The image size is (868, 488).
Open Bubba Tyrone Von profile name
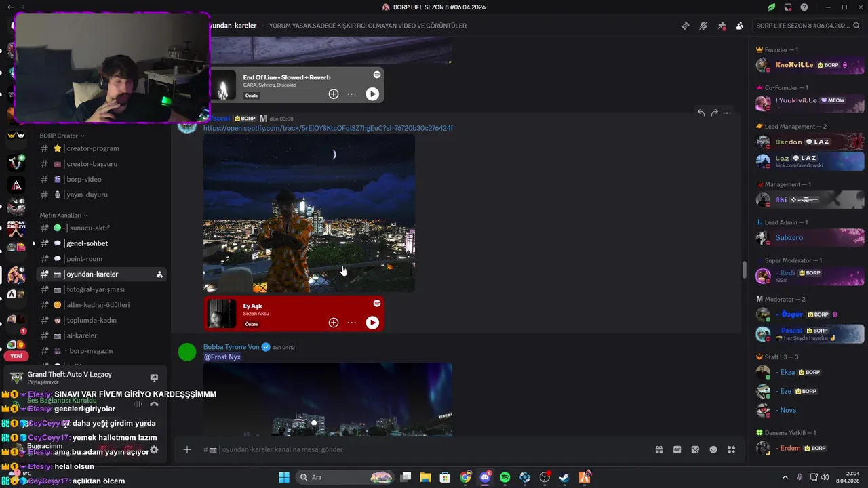231,347
